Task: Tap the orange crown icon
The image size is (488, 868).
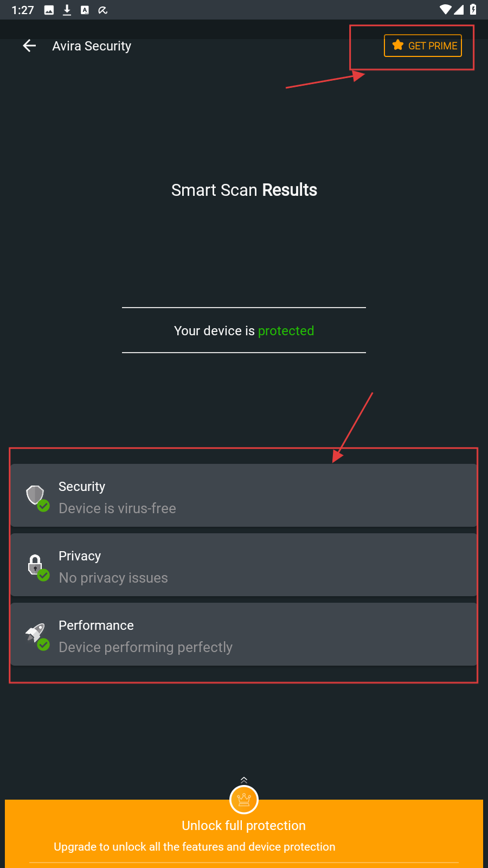Action: click(x=244, y=800)
